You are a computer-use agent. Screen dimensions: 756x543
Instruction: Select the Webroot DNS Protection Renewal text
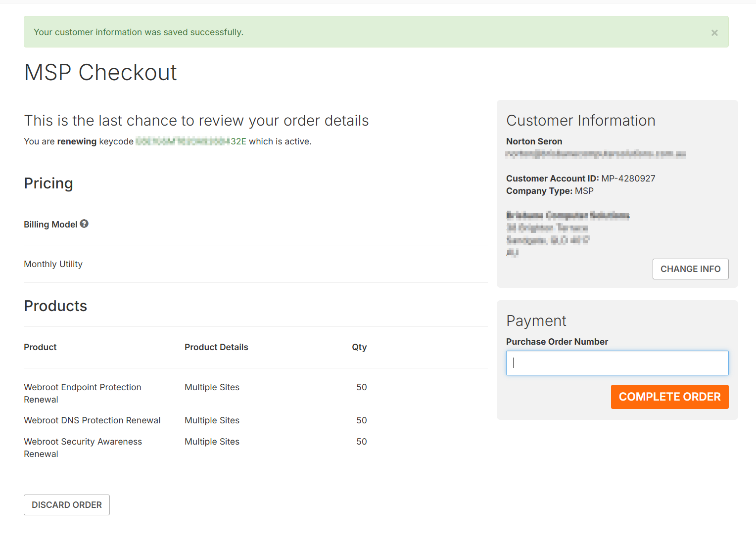coord(92,420)
